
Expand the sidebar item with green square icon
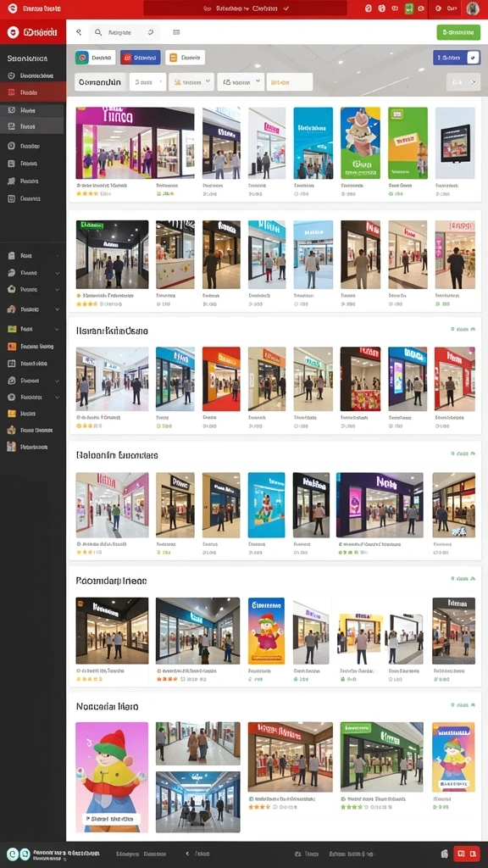(33, 329)
